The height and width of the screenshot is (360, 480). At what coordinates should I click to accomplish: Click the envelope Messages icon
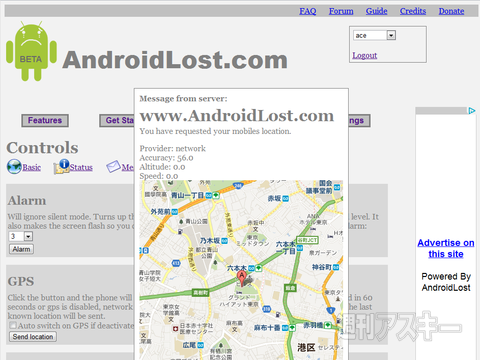click(113, 167)
